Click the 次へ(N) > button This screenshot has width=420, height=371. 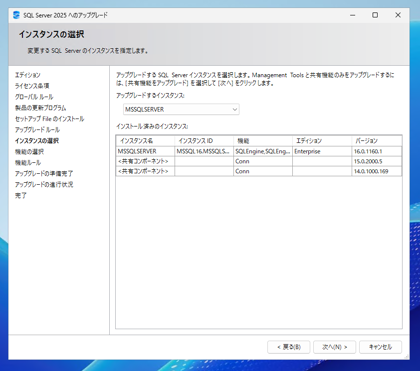(x=334, y=347)
